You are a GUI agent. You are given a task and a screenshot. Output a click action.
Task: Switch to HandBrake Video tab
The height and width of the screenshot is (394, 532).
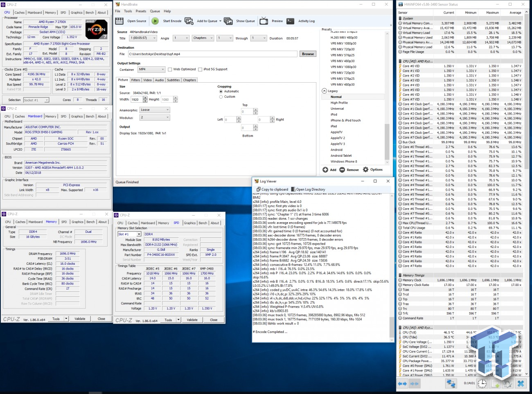tap(147, 80)
